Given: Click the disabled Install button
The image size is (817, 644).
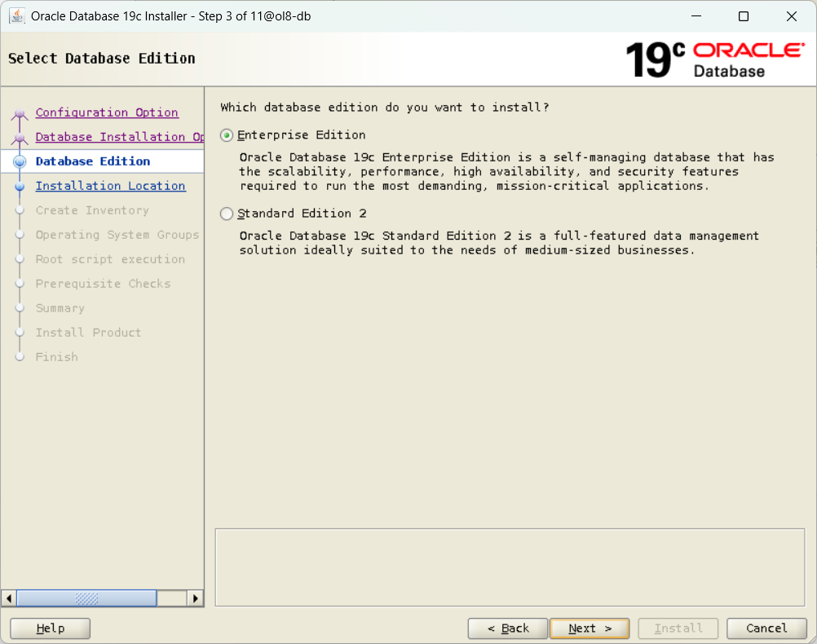Looking at the screenshot, I should [678, 629].
